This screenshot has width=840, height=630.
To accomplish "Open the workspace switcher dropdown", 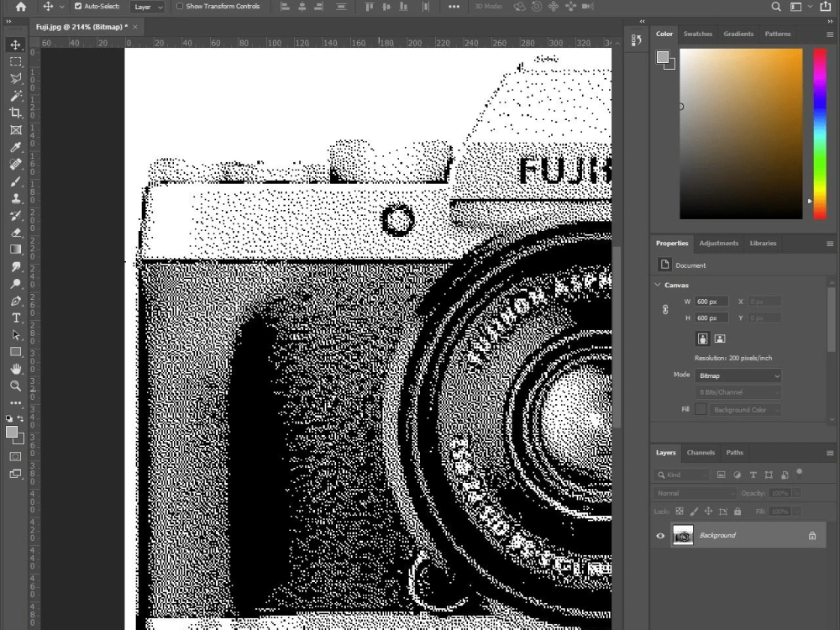I will (x=801, y=7).
